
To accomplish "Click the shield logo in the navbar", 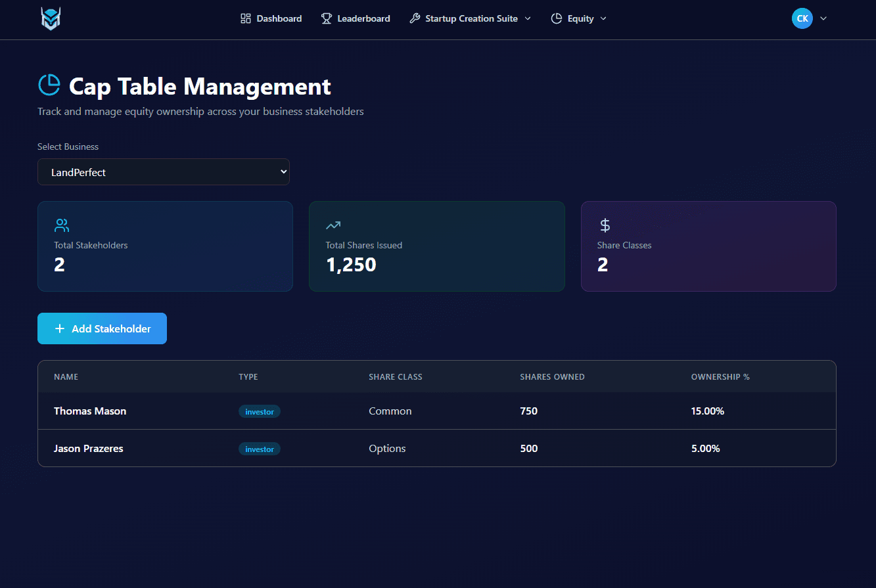I will (x=50, y=18).
